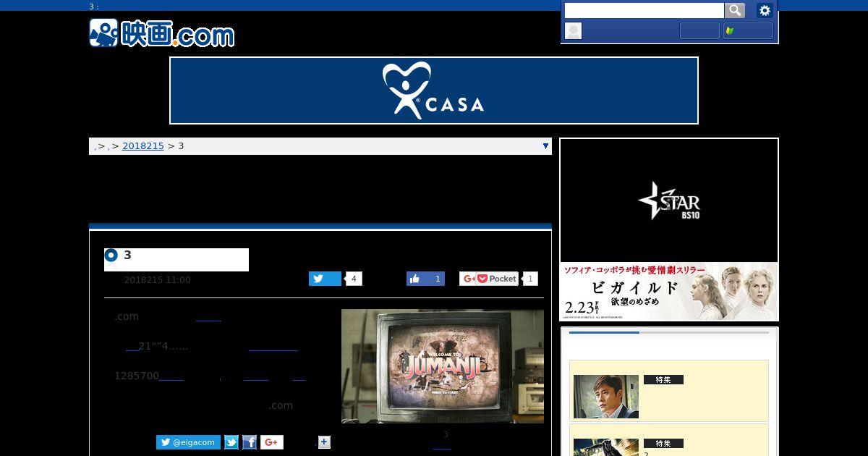Click the plus more-sharing icon
The image size is (868, 456).
pos(324,442)
